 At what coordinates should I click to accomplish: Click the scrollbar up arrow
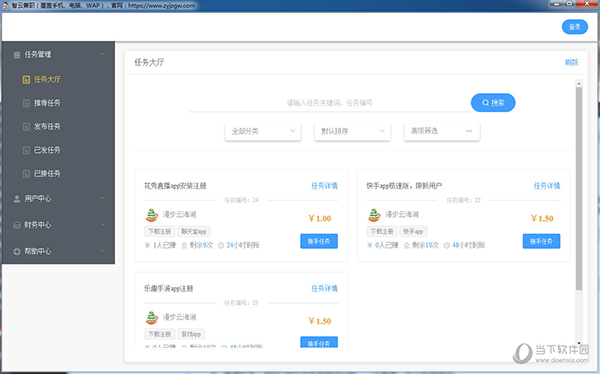point(579,83)
